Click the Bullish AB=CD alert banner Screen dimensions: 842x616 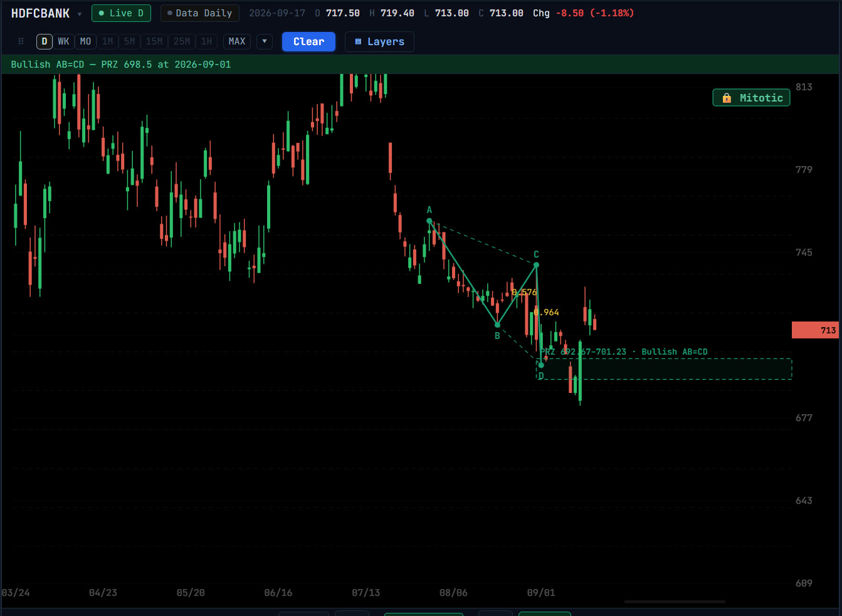420,65
